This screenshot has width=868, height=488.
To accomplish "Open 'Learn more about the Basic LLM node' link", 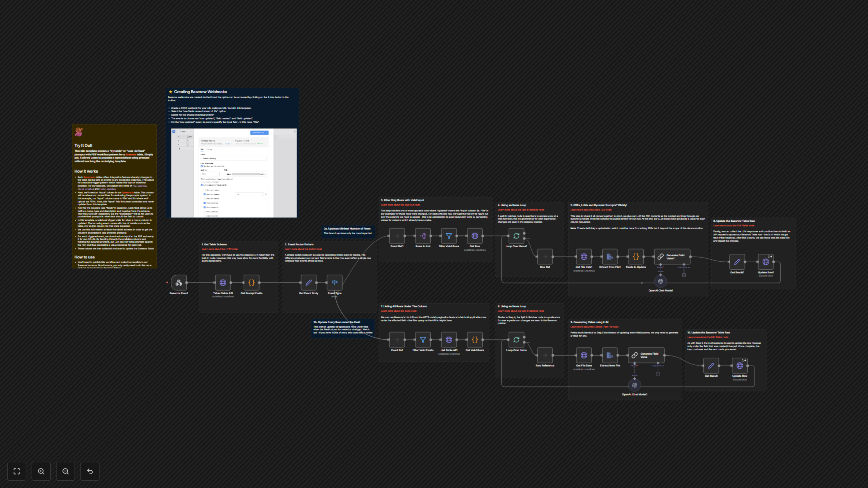I will click(591, 209).
